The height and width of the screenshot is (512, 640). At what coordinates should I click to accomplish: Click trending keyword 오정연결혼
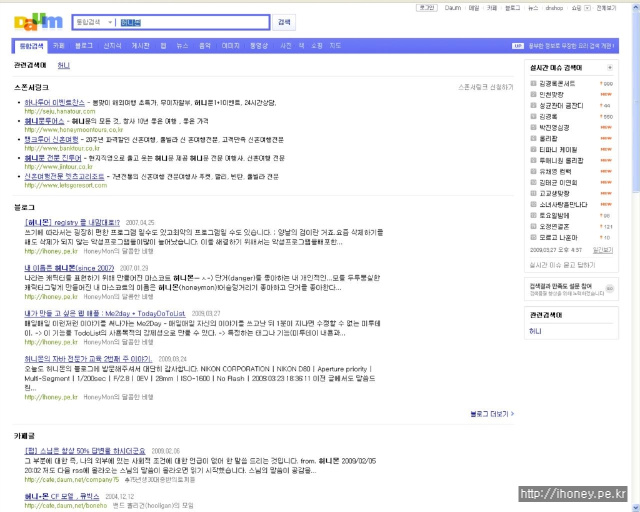click(554, 227)
